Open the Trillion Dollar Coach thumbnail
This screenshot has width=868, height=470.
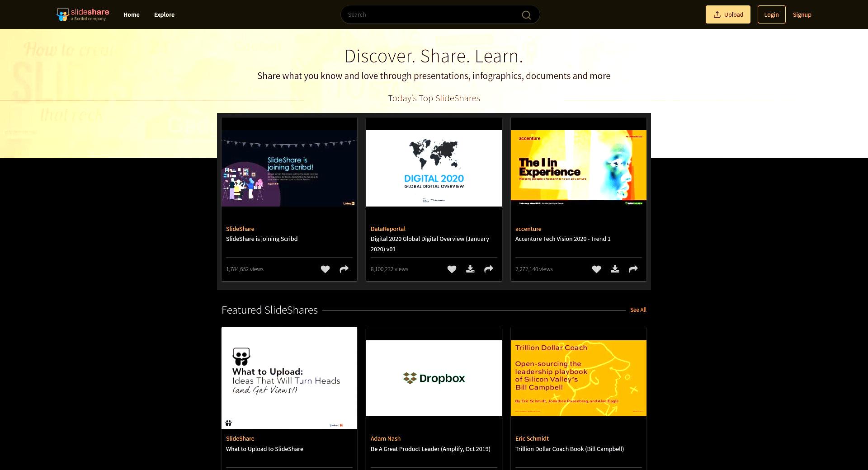coord(579,378)
